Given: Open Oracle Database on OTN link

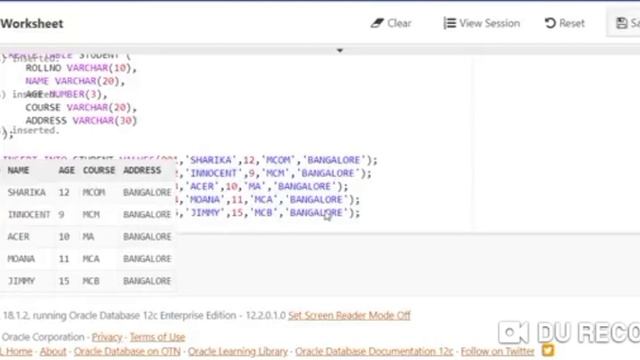Looking at the screenshot, I should point(127,351).
